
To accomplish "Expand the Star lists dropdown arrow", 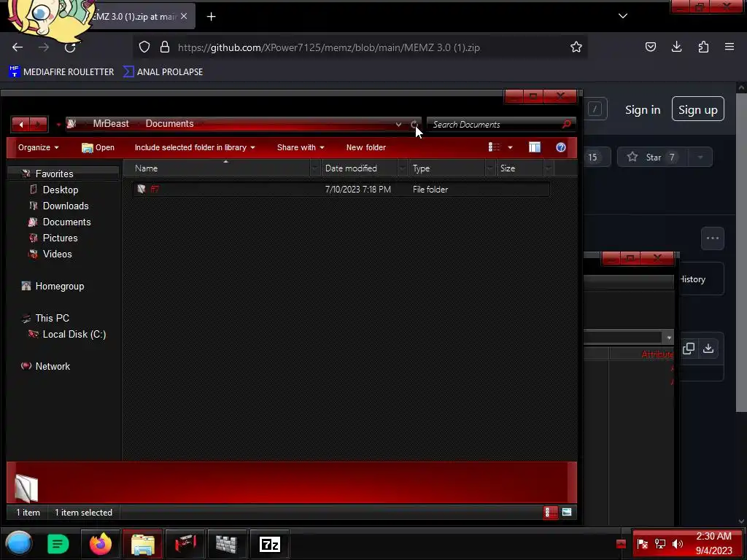I will [700, 157].
